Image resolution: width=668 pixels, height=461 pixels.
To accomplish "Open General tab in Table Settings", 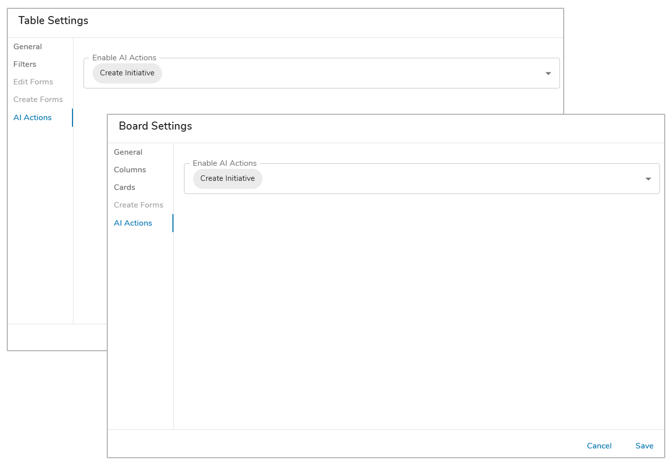I will (28, 47).
